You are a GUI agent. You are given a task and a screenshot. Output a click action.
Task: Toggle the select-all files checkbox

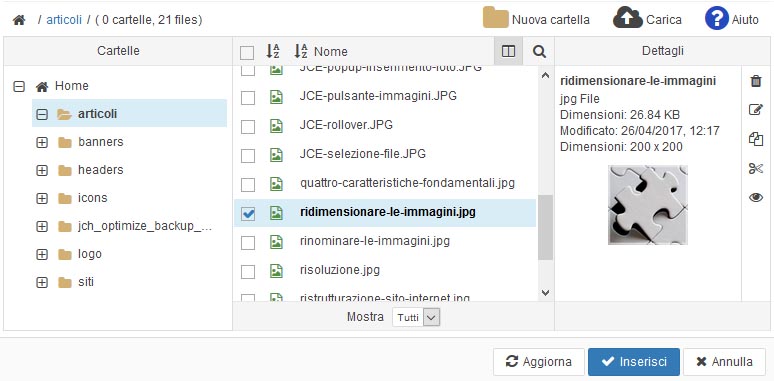coord(247,52)
